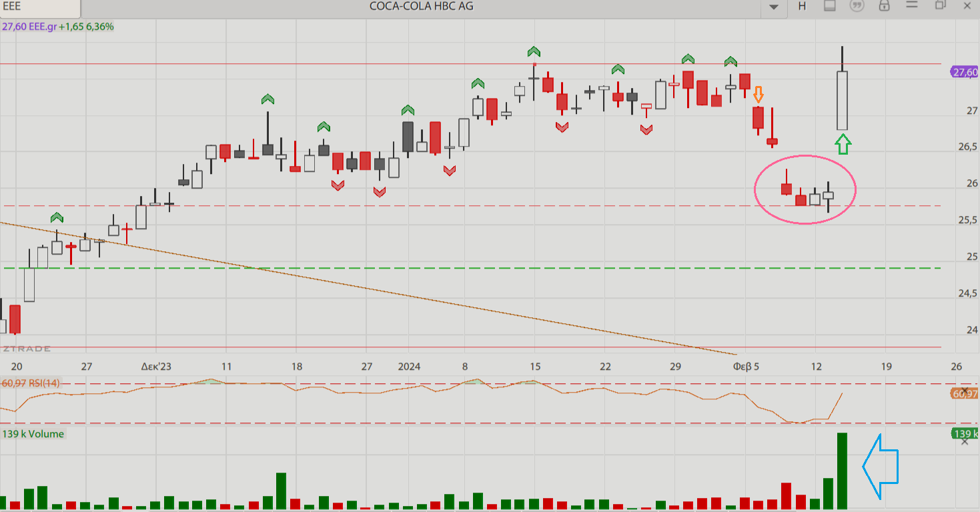980x512 pixels.
Task: Click the orange 60,97 RSI value tag
Action: [965, 393]
